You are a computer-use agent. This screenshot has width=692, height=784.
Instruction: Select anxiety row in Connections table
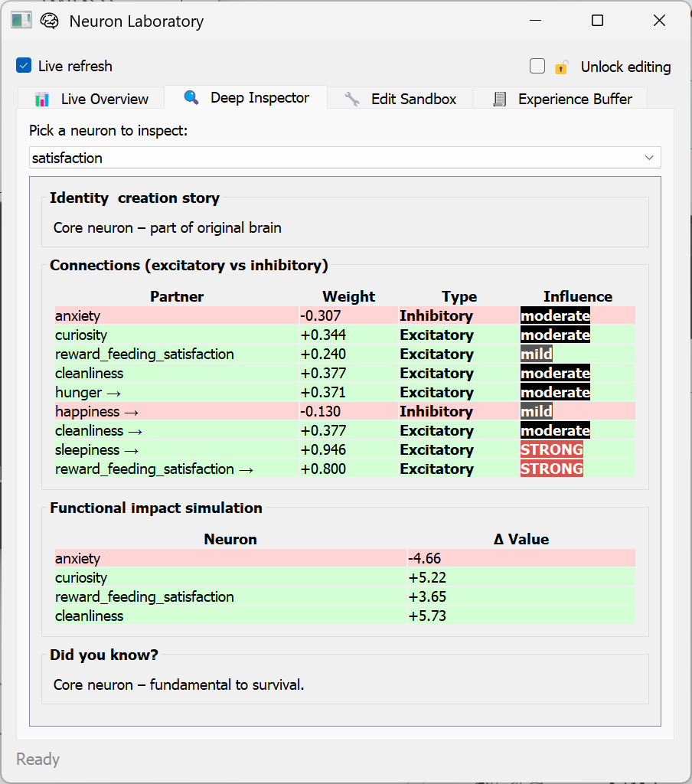(345, 315)
